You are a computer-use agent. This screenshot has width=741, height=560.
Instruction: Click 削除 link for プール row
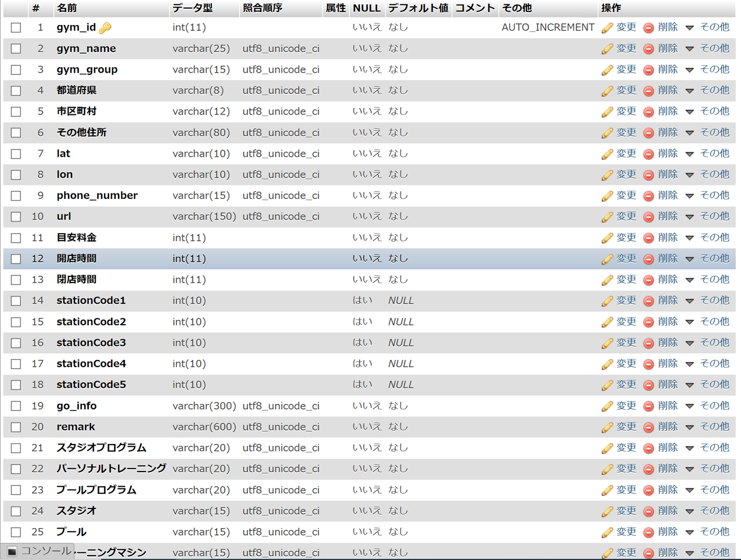[668, 532]
